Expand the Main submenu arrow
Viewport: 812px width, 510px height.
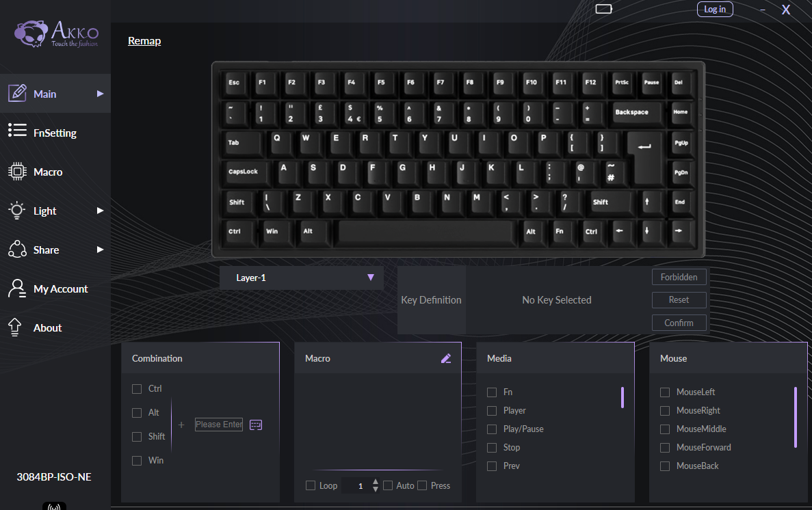[x=100, y=94]
